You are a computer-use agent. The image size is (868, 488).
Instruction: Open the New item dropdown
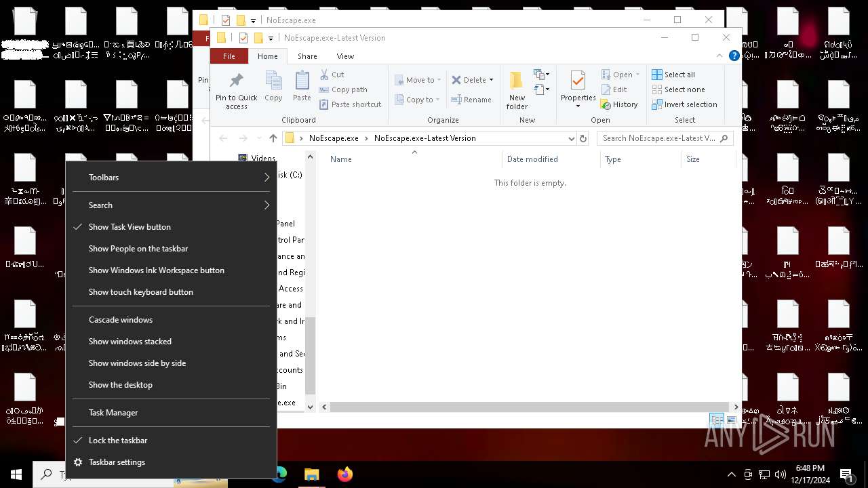541,74
